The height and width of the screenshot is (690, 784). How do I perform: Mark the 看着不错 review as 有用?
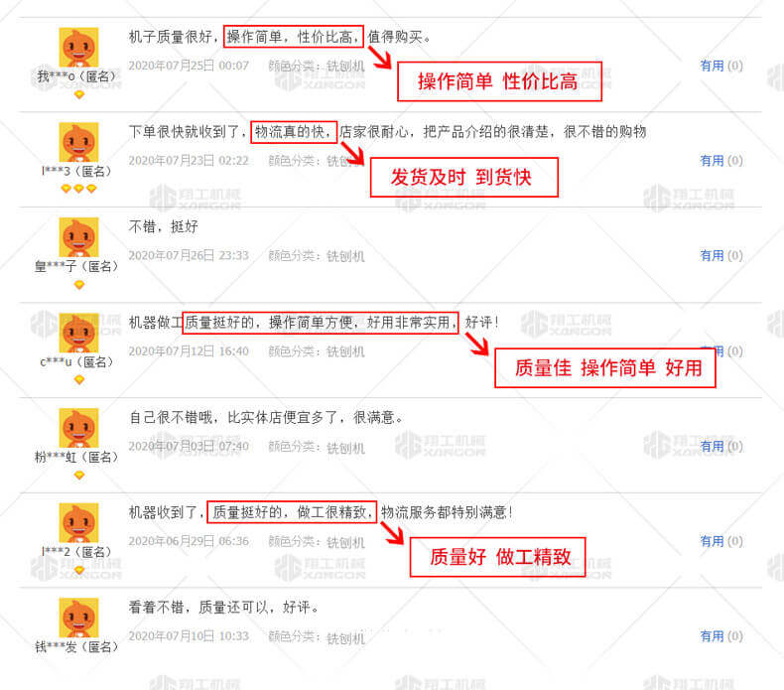(721, 636)
